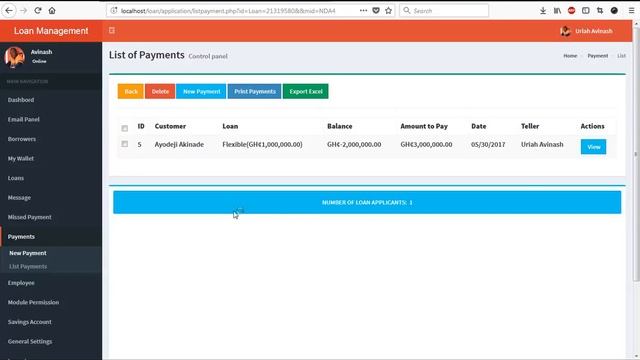Bookmark page with star icon
The height and width of the screenshot is (360, 640).
click(x=388, y=11)
